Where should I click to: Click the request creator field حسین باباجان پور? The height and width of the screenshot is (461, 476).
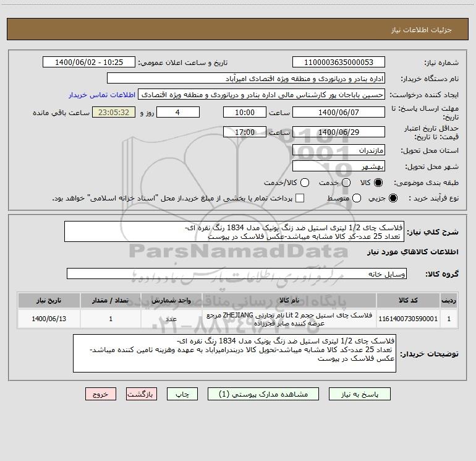[261, 95]
